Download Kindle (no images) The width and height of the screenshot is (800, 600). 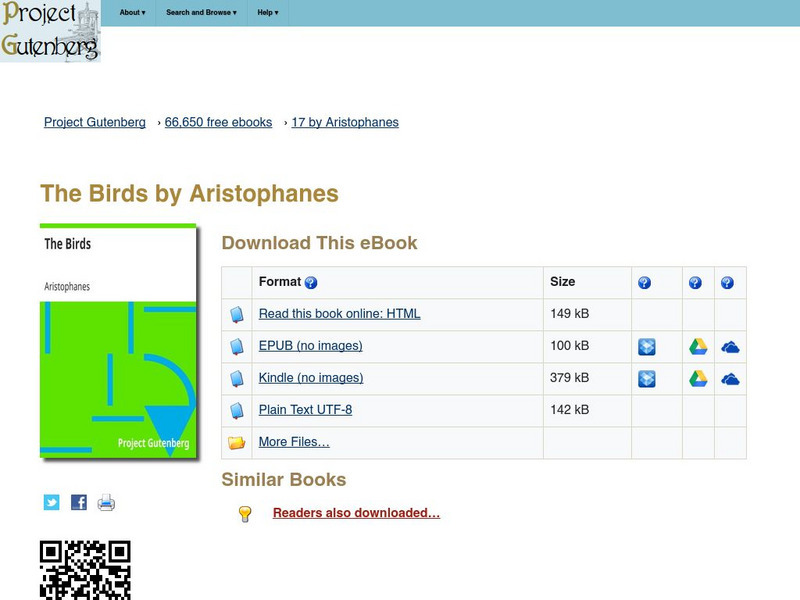pyautogui.click(x=311, y=378)
